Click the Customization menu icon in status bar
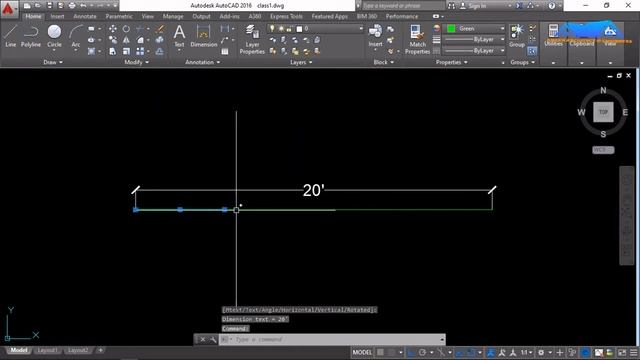Screen dimensions: 640x360 633,352
